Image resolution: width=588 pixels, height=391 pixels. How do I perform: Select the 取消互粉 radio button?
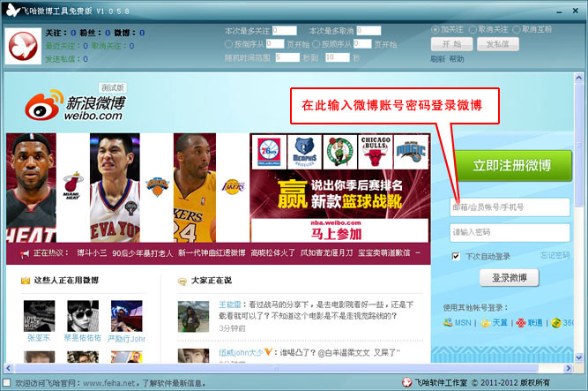(x=517, y=29)
